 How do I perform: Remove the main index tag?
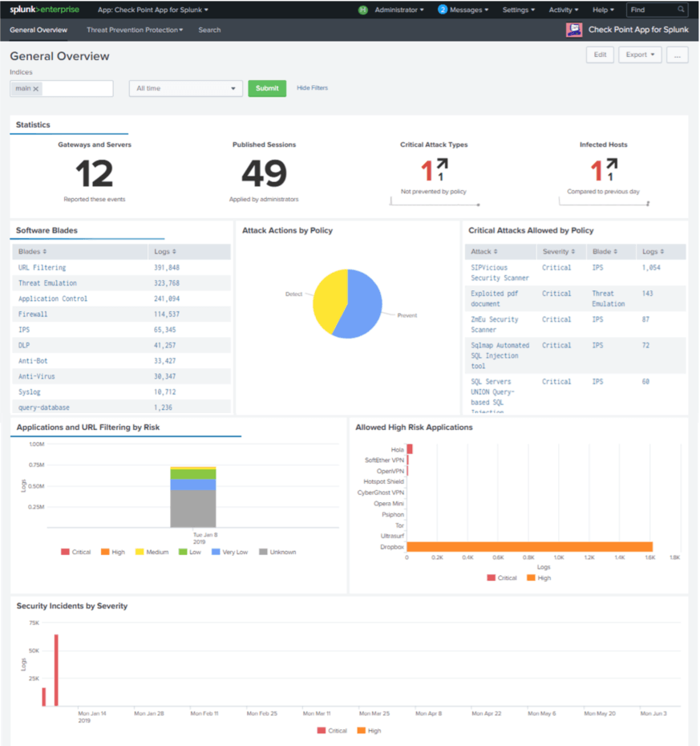[x=35, y=88]
